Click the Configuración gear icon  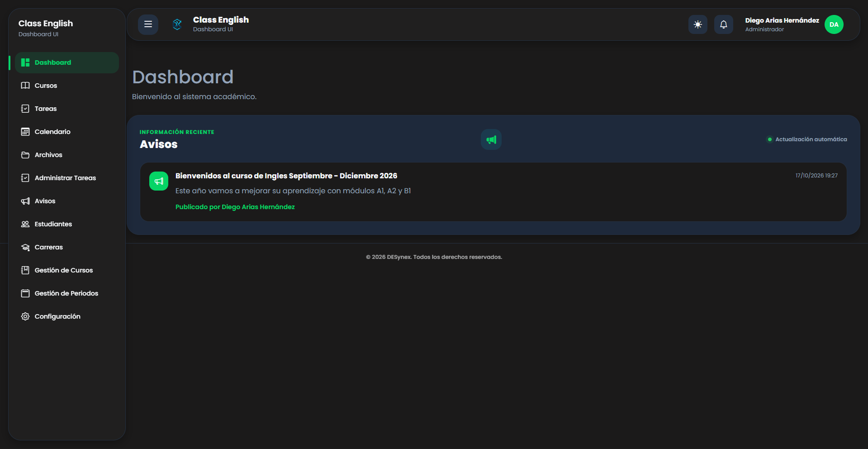pyautogui.click(x=25, y=316)
